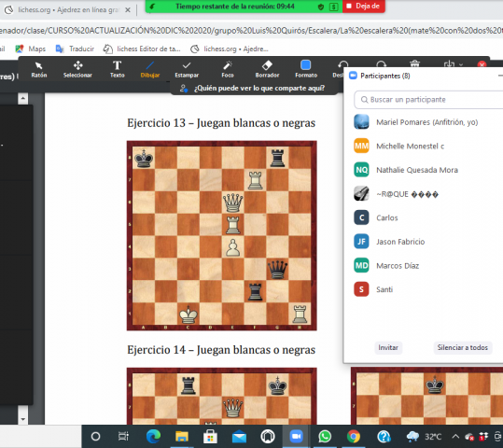The height and width of the screenshot is (448, 503).
Task: Click the redo arrow in annotation toolbar
Action: coord(381,63)
